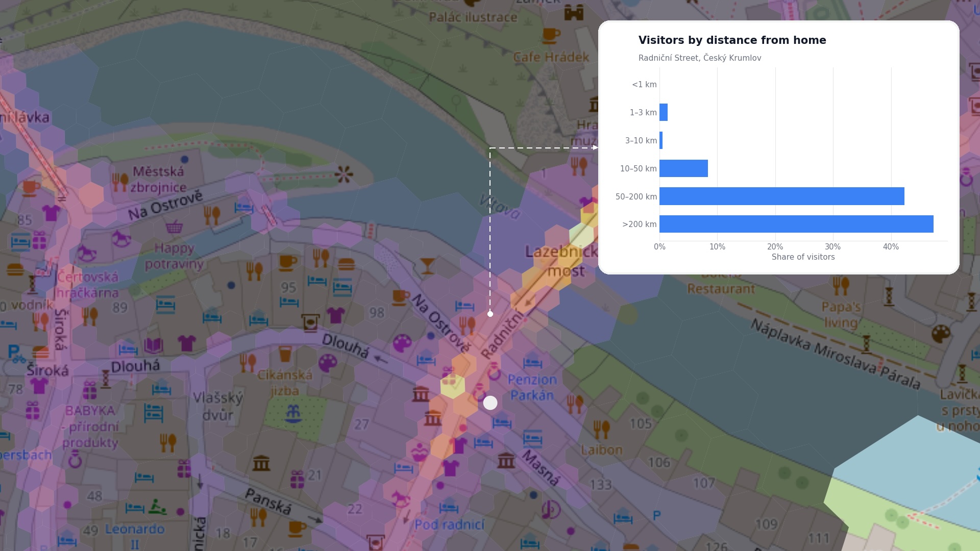This screenshot has width=980, height=551.
Task: Click the artist palette icon near Náplavka Miroslava Párala
Action: click(x=941, y=334)
